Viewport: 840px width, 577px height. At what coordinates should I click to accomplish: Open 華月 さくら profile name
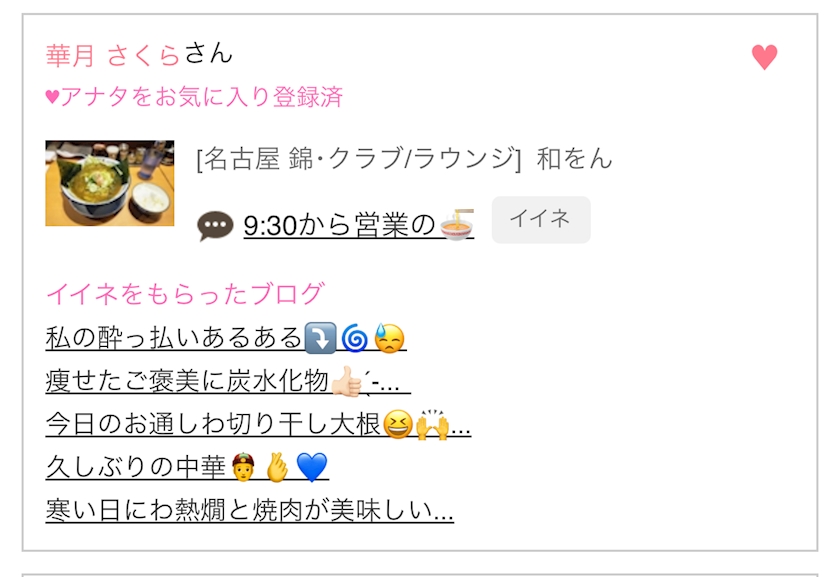(x=112, y=55)
